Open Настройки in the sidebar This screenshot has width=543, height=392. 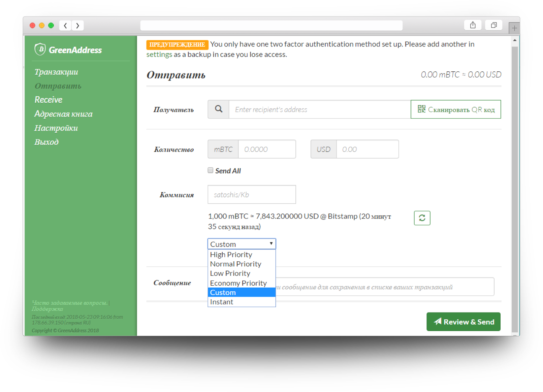tap(56, 128)
